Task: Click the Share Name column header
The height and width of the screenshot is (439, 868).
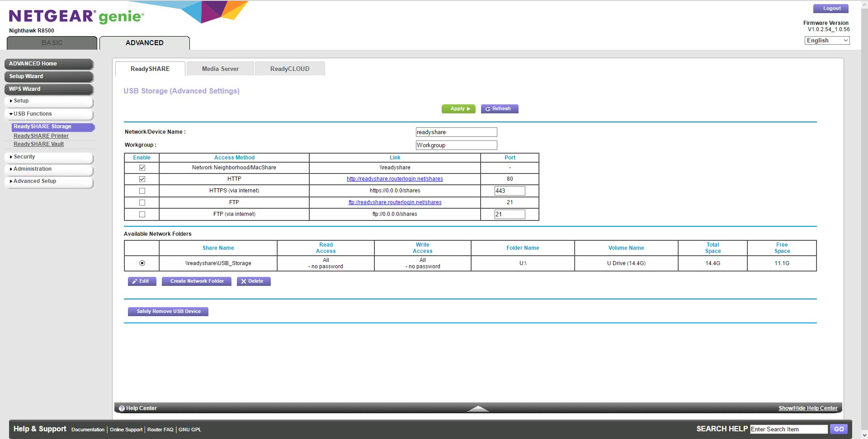Action: coord(218,248)
